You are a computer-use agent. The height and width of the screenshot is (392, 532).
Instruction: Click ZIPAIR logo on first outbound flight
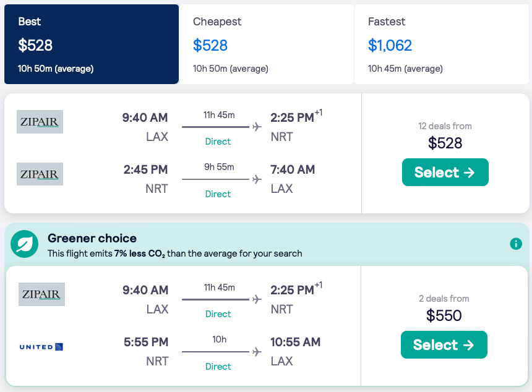coord(40,122)
